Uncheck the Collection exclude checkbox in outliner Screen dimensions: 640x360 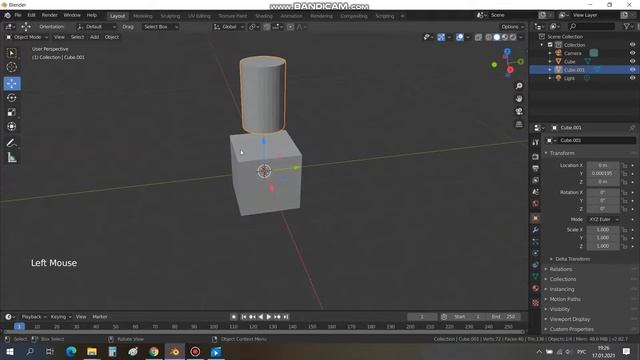pos(550,45)
